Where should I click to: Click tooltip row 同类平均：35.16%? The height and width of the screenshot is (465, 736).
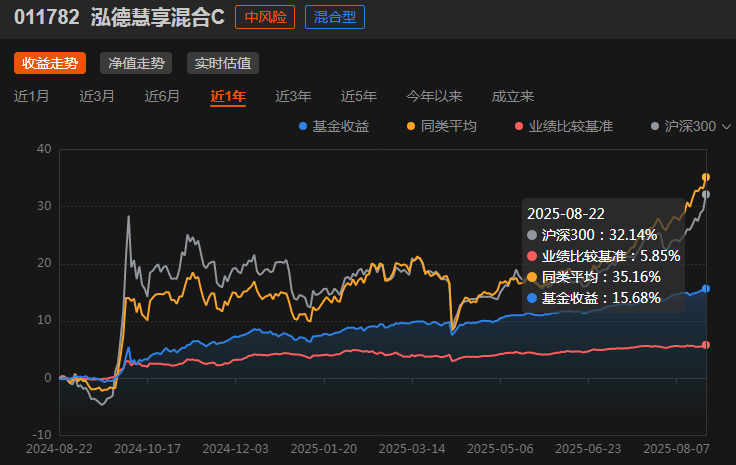tap(594, 277)
